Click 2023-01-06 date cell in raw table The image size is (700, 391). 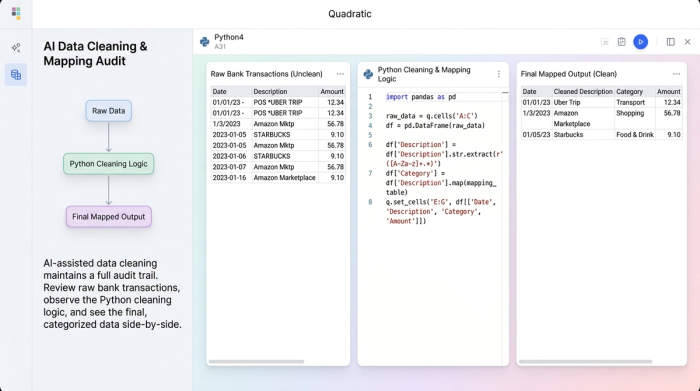point(231,156)
